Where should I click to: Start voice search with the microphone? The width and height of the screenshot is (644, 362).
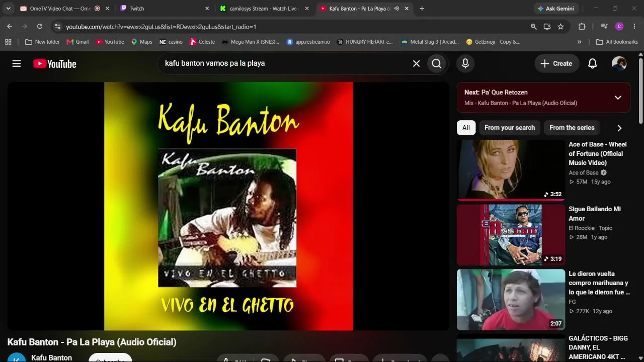coord(465,63)
